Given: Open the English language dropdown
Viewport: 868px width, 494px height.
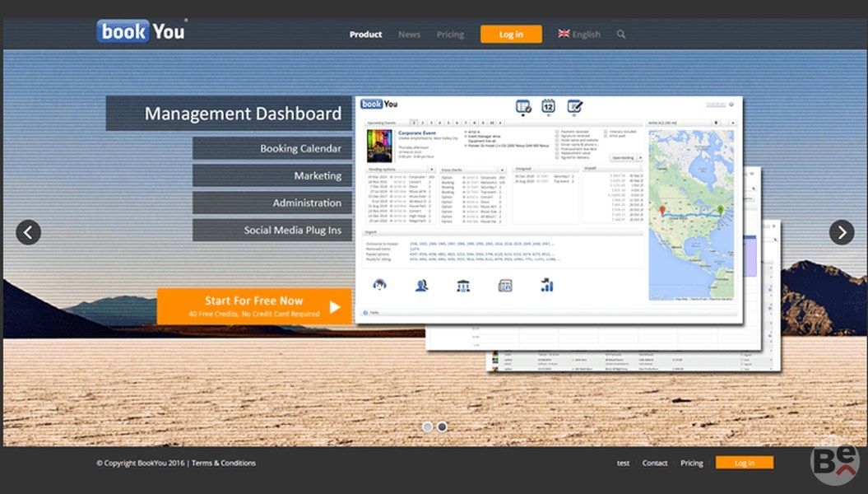Looking at the screenshot, I should pos(579,35).
